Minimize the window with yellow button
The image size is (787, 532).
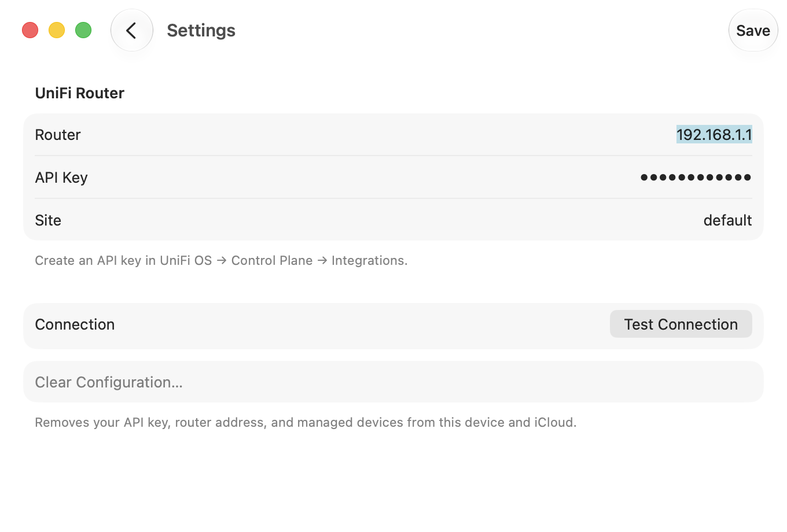[x=57, y=30]
